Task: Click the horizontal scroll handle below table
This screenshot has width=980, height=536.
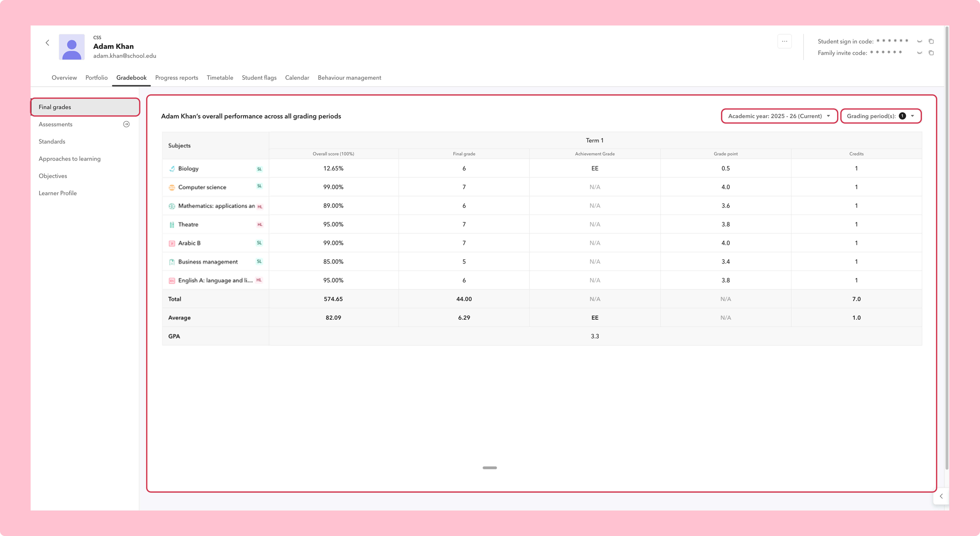Action: pyautogui.click(x=490, y=468)
